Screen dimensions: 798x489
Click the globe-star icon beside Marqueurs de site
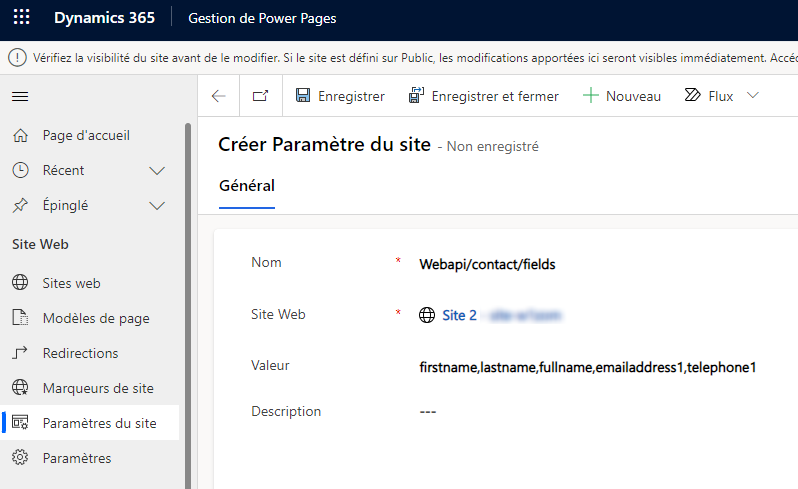[20, 388]
